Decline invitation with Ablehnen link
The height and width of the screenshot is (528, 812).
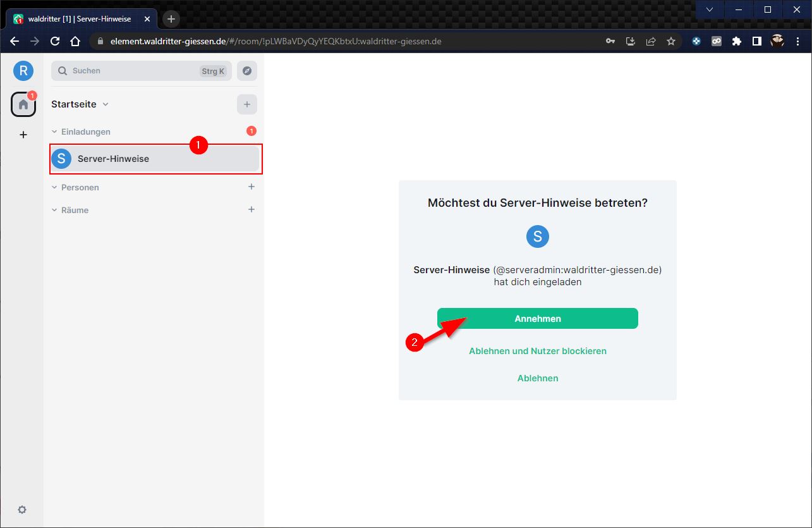coord(537,378)
